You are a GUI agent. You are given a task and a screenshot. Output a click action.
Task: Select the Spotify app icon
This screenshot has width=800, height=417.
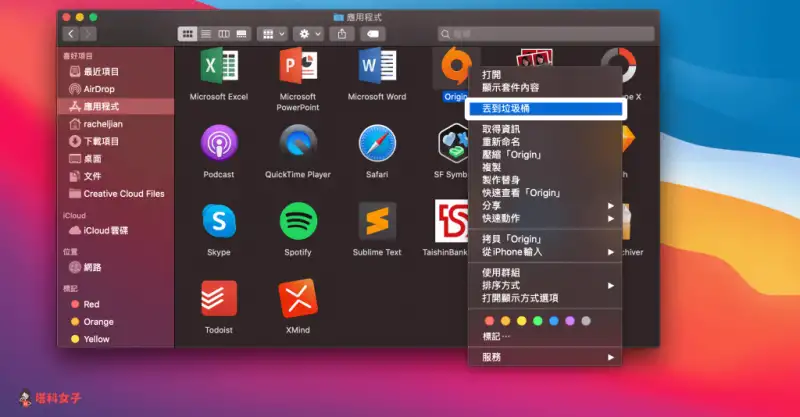(x=298, y=221)
